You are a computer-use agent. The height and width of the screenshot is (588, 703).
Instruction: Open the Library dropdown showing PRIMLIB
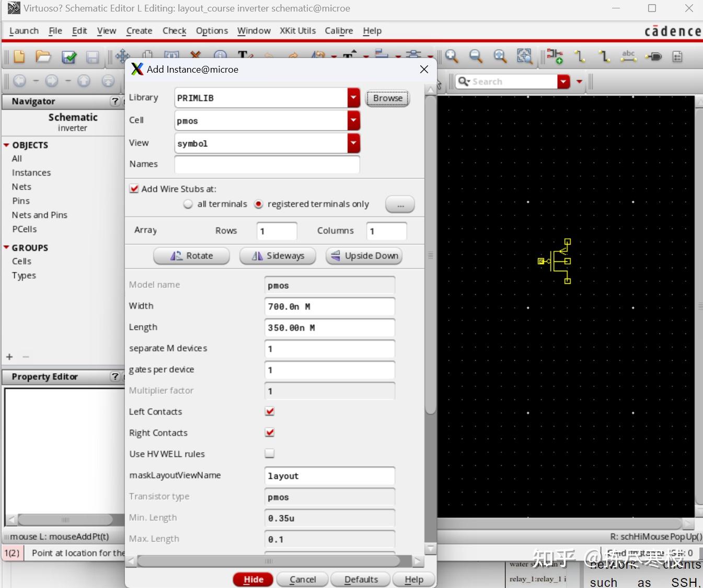[x=354, y=98]
